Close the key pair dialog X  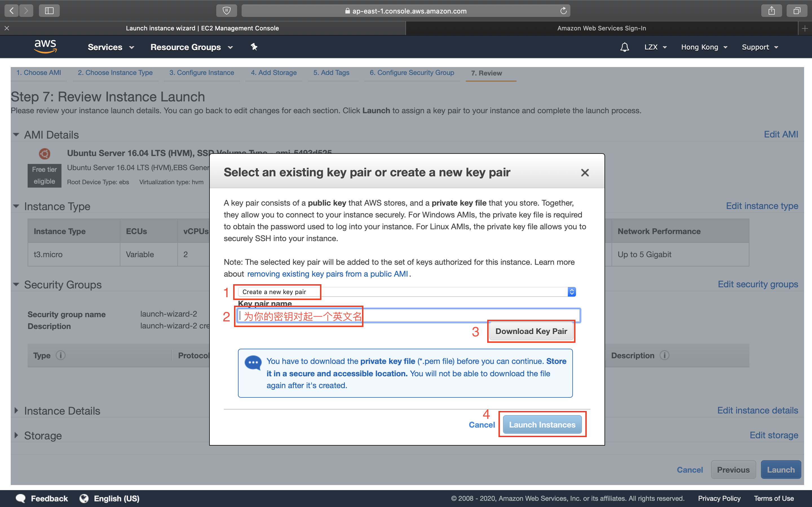coord(585,173)
